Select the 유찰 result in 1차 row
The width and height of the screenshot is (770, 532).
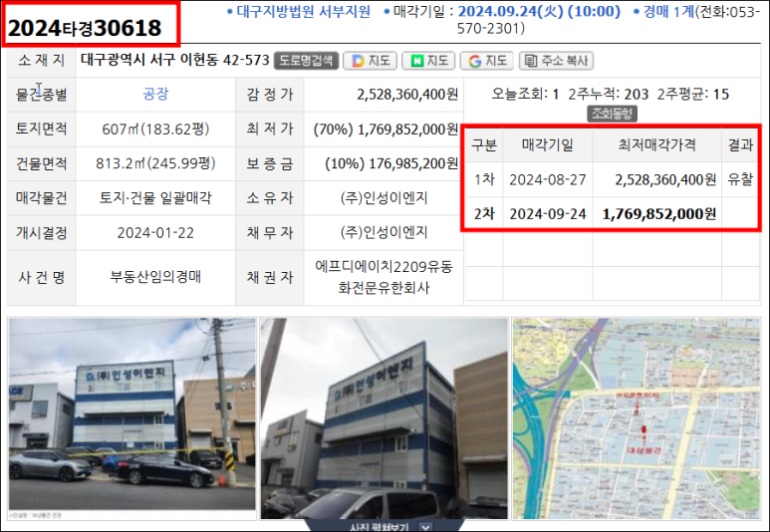(740, 179)
